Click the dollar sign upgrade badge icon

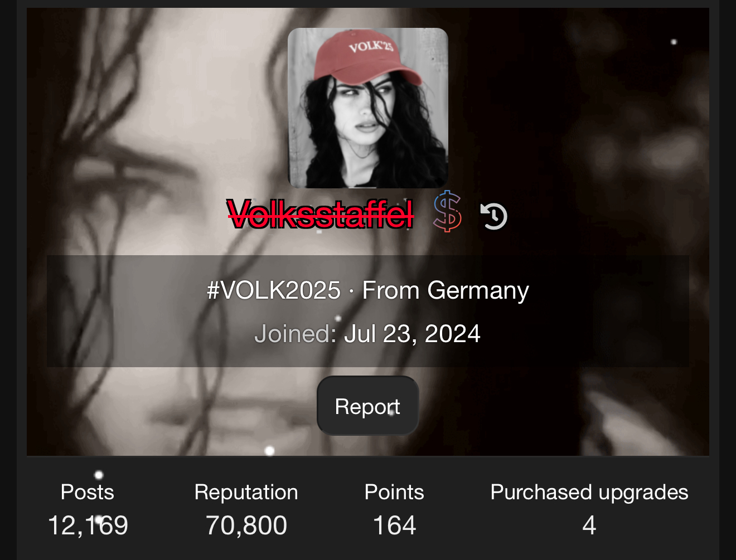point(447,211)
